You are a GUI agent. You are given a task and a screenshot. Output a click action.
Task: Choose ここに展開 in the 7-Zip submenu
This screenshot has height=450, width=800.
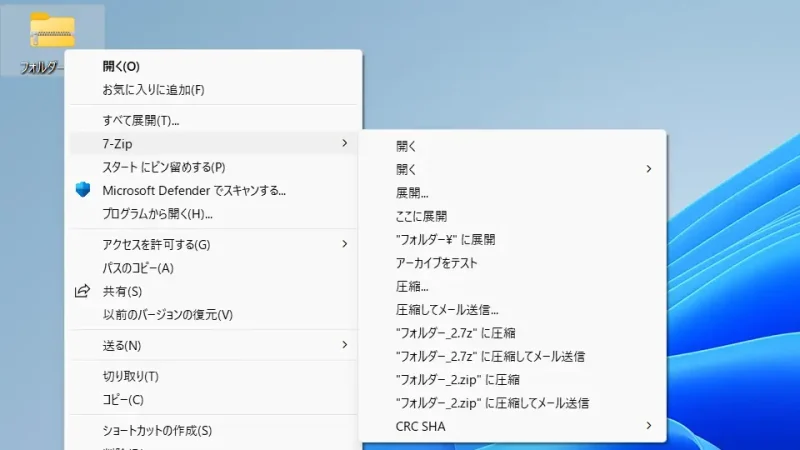421,216
